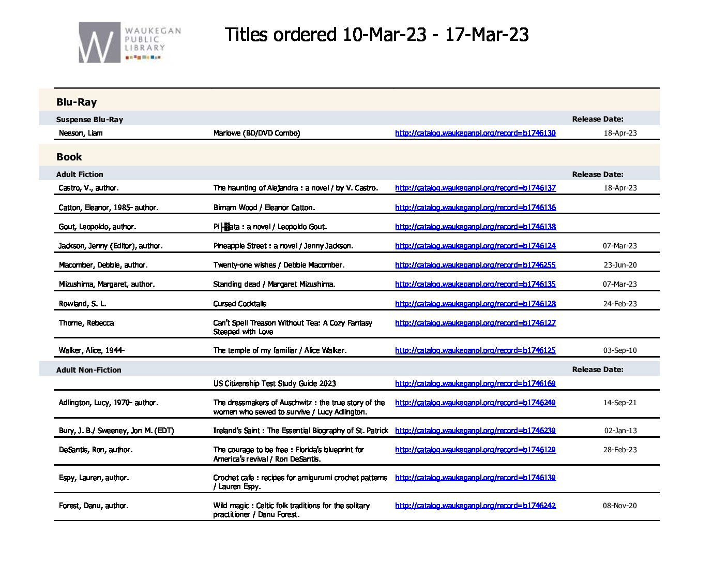Image resolution: width=728 pixels, height=563 pixels.
Task: Click release date 24-Feb-23 for Cursed Cocktails
Action: point(620,304)
